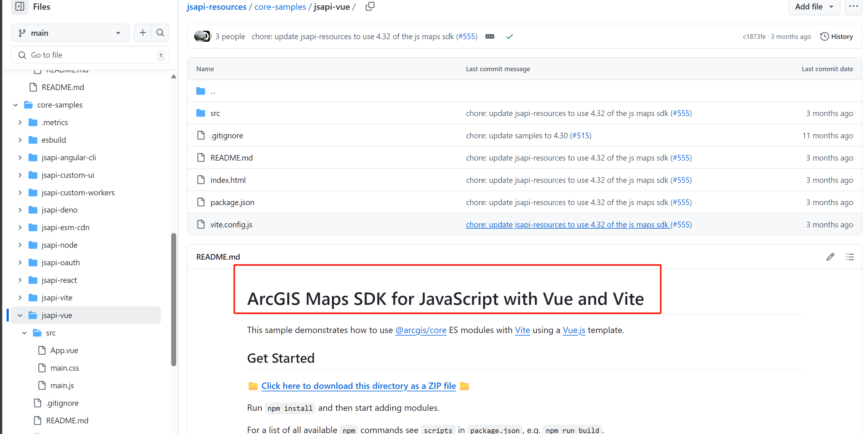Collapse the core-samples folder chevron
868x434 pixels.
(15, 105)
